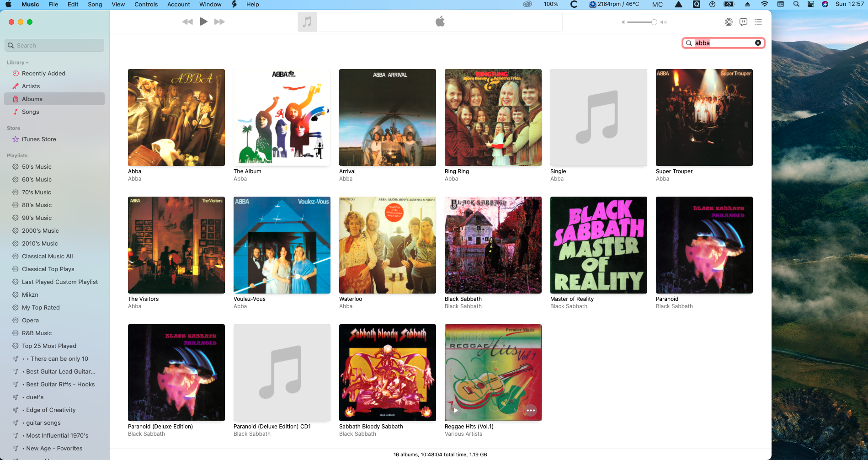Clear the abba search field
Viewport: 868px width, 460px height.
(758, 43)
